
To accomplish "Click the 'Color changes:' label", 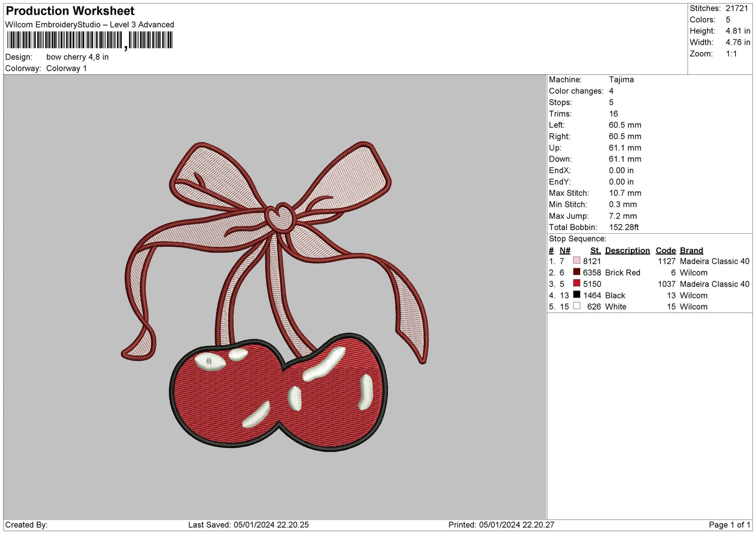I will coord(576,91).
